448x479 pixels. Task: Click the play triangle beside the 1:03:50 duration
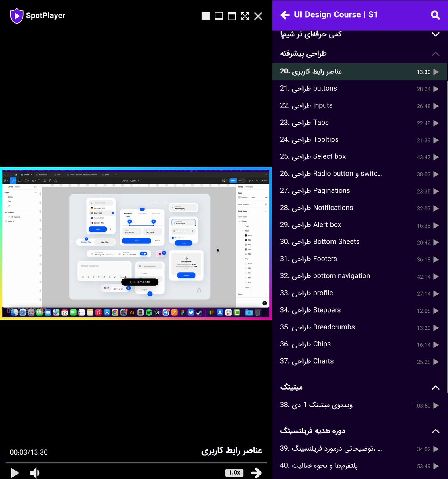(x=436, y=406)
